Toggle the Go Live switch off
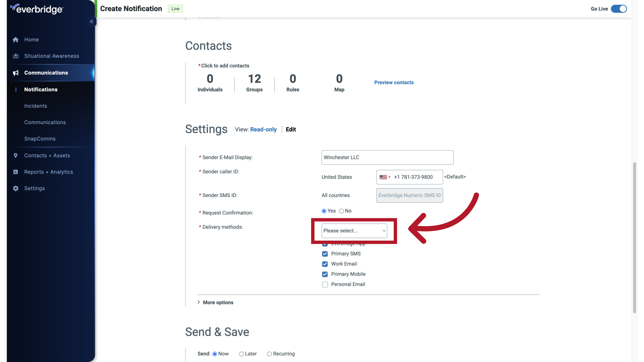644x362 pixels. pos(618,9)
